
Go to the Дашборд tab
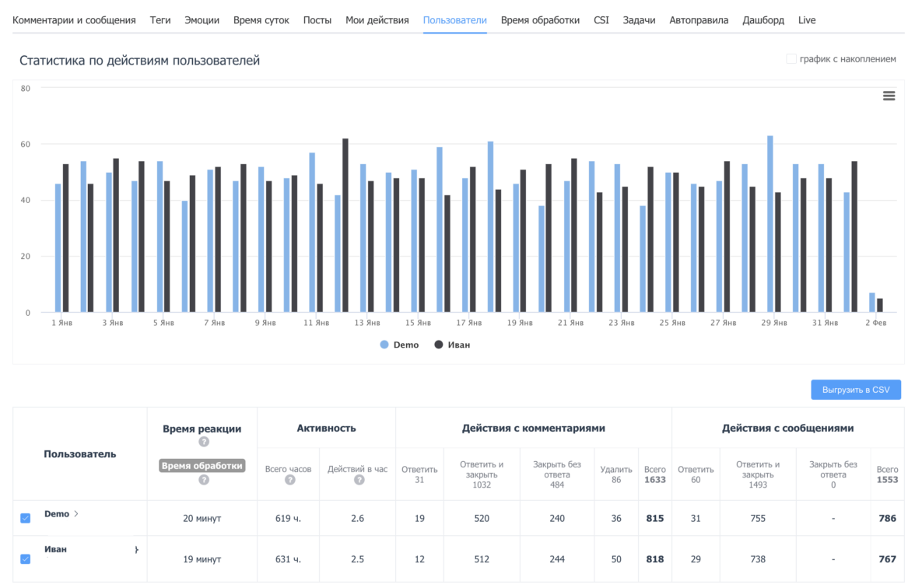(763, 20)
